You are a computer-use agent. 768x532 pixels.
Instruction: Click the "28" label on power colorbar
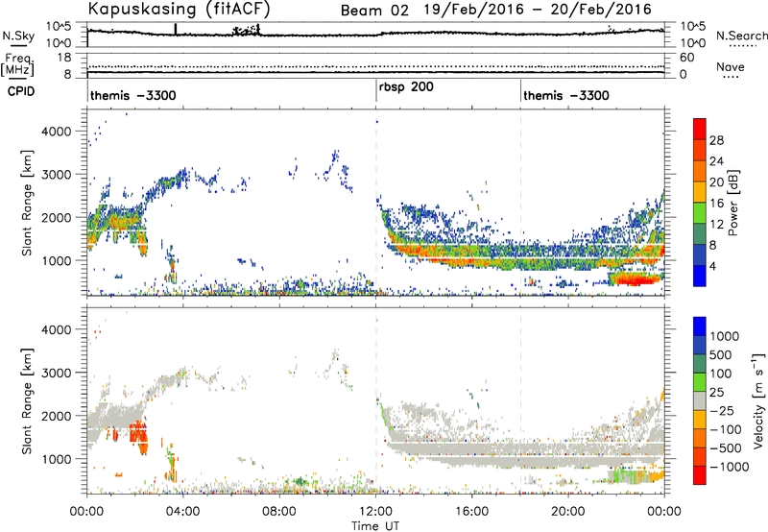click(716, 140)
